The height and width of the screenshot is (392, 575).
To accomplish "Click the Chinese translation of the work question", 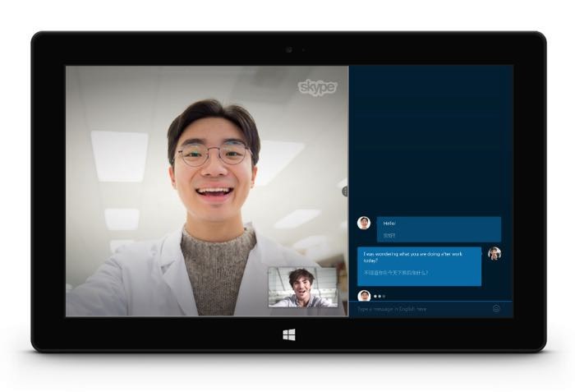I will tap(397, 273).
